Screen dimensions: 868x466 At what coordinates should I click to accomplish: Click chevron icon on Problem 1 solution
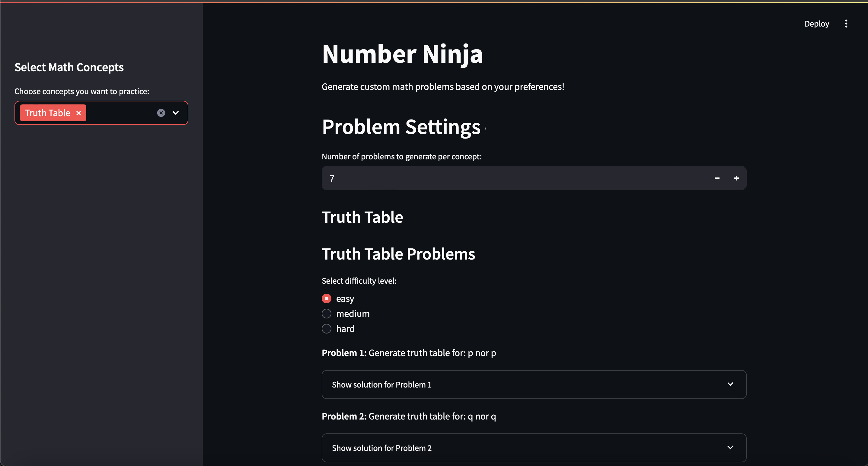click(x=730, y=384)
